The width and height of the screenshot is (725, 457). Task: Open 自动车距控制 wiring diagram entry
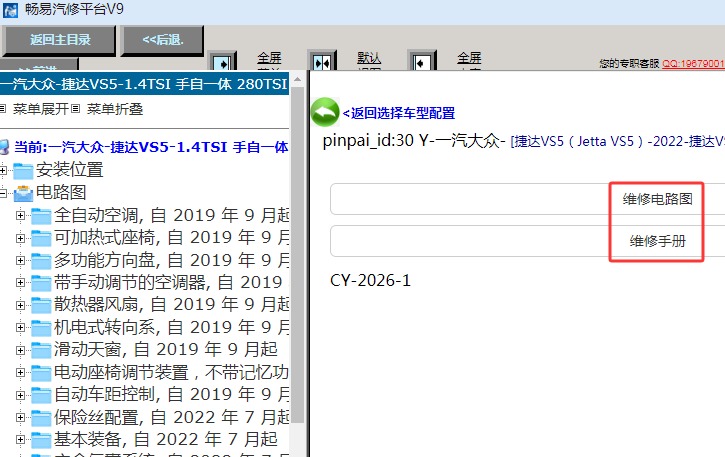(172, 394)
